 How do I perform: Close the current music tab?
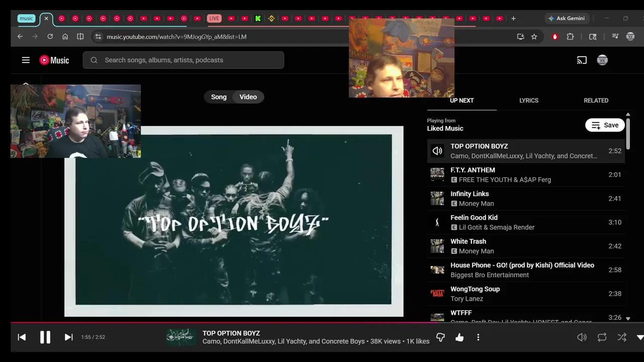point(46,19)
